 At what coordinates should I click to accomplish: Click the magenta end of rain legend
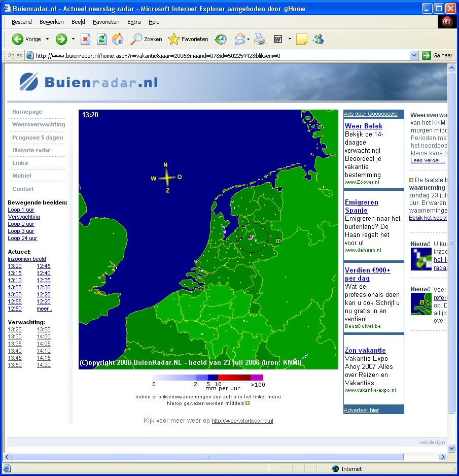(257, 378)
